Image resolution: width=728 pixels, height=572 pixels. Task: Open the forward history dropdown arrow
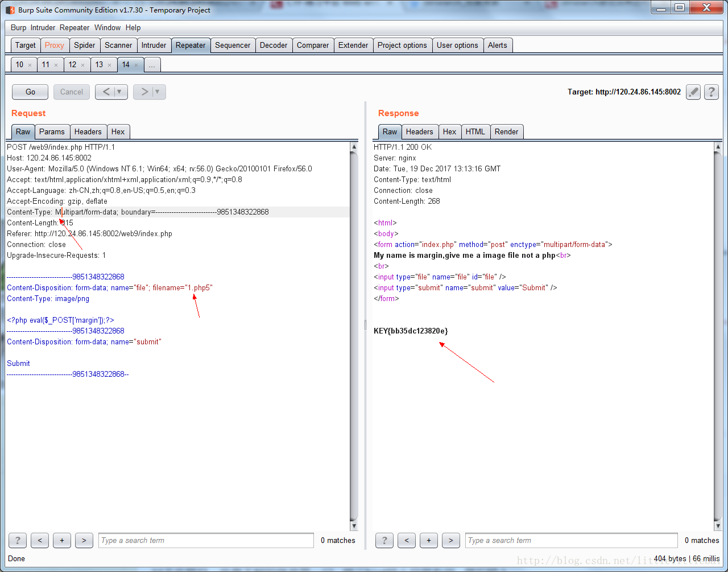[158, 92]
